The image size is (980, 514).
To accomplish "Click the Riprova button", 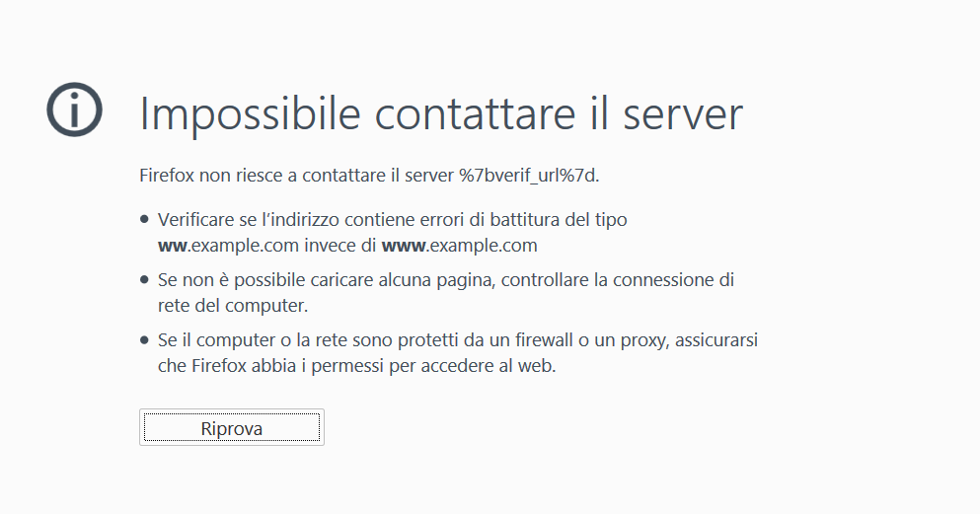I will [231, 428].
